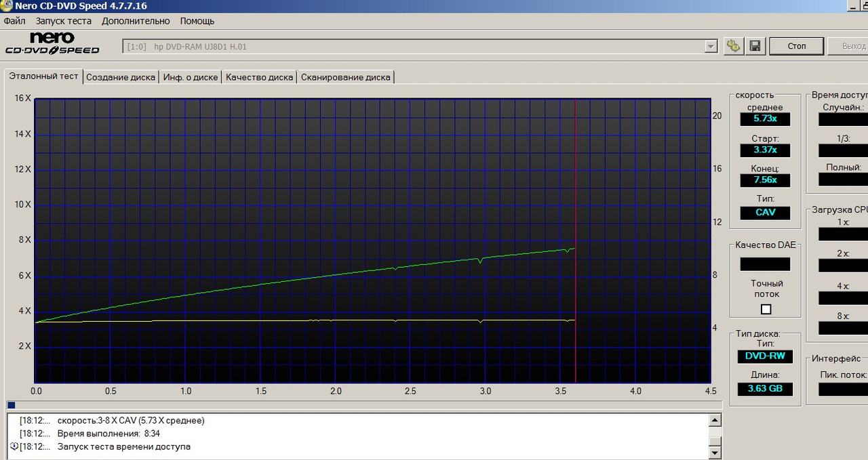The image size is (868, 460).
Task: Switch to the Инф. о диске tab
Action: 191,77
